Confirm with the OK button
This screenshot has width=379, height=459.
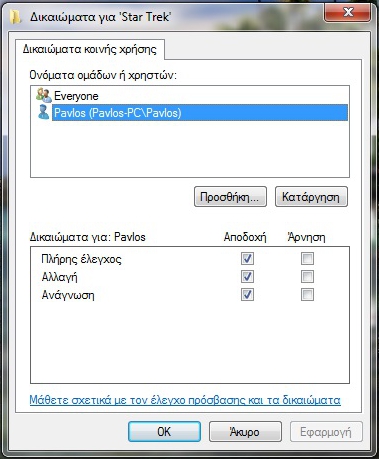pyautogui.click(x=164, y=432)
